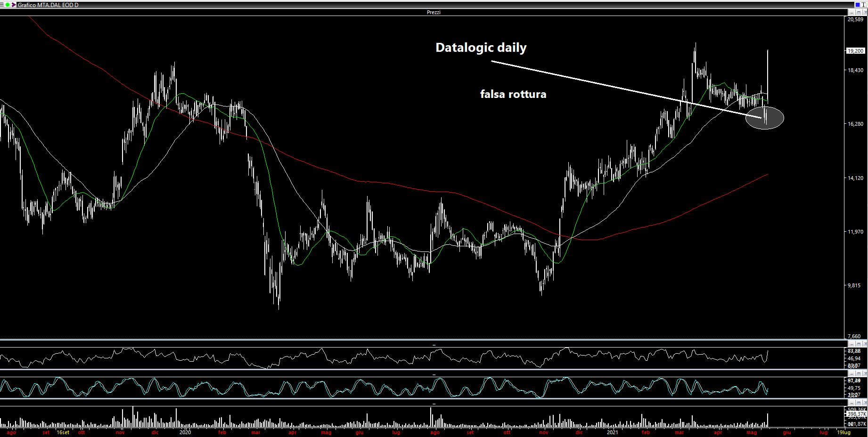Select the 'Datalogic daily' text annotation
Image resolution: width=868 pixels, height=437 pixels.
pos(481,48)
